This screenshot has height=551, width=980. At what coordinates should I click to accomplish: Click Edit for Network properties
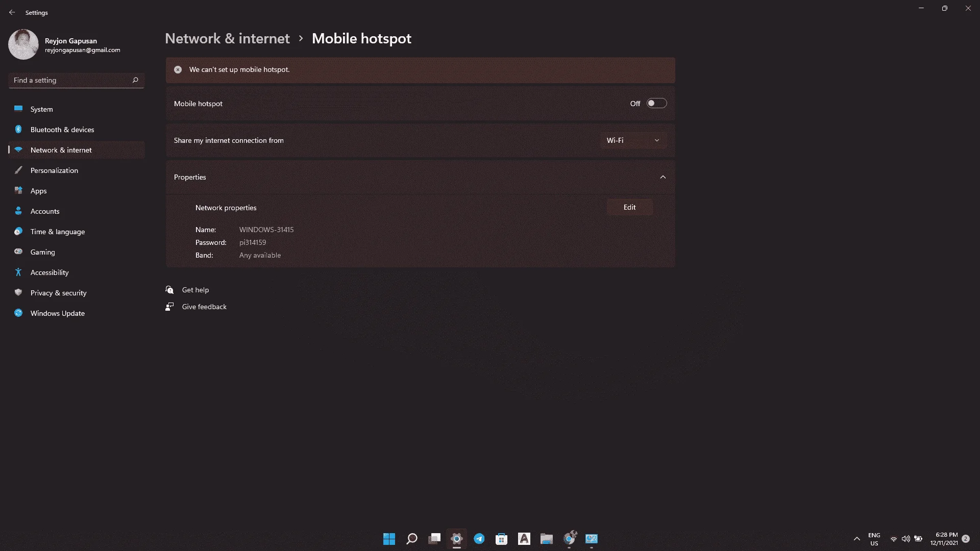pyautogui.click(x=630, y=207)
